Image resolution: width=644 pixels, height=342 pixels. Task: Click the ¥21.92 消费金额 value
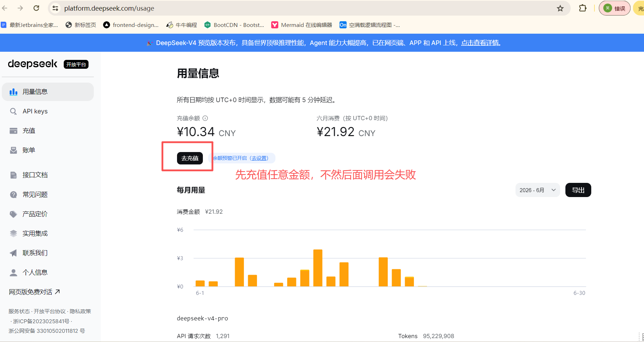214,212
